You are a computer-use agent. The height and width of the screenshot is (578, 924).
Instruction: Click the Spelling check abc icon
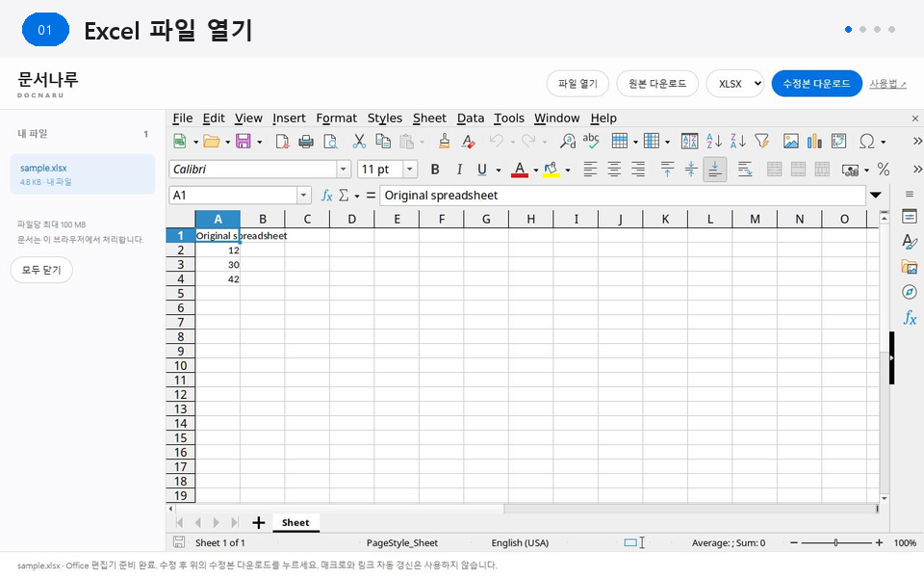click(590, 141)
